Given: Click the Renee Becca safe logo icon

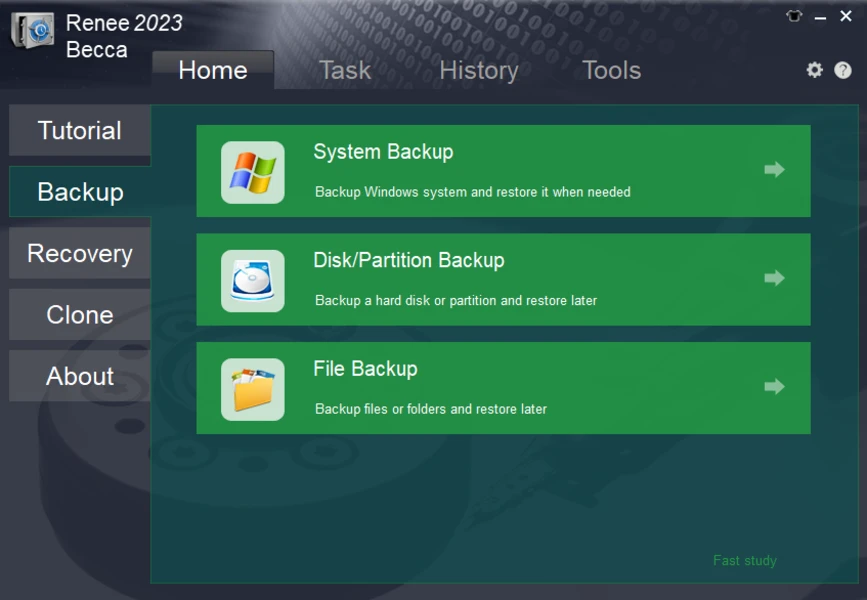Looking at the screenshot, I should 33,30.
